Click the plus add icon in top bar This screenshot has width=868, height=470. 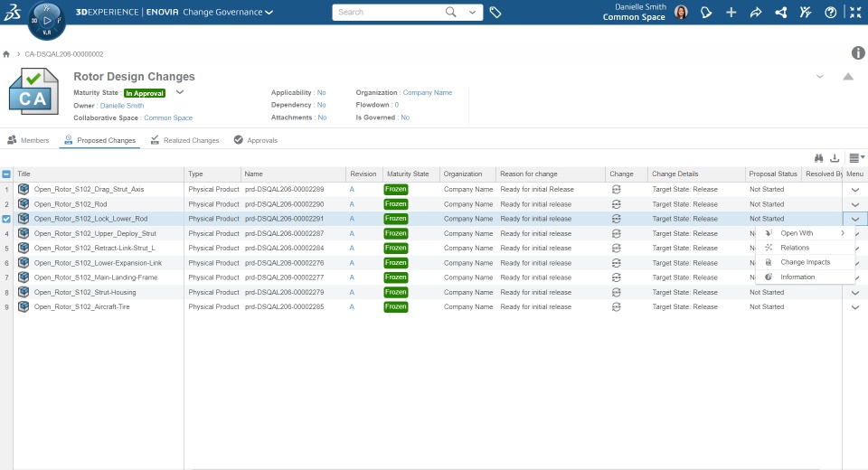pos(731,12)
